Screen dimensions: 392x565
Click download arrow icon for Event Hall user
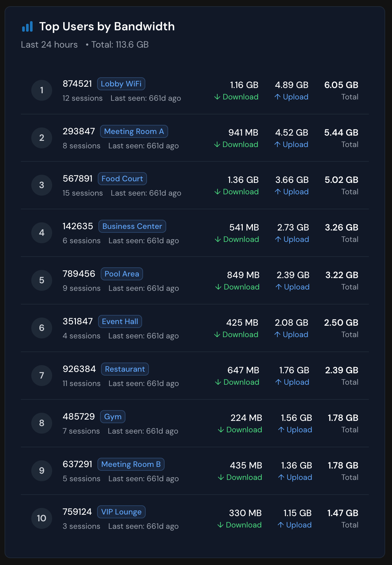point(217,335)
